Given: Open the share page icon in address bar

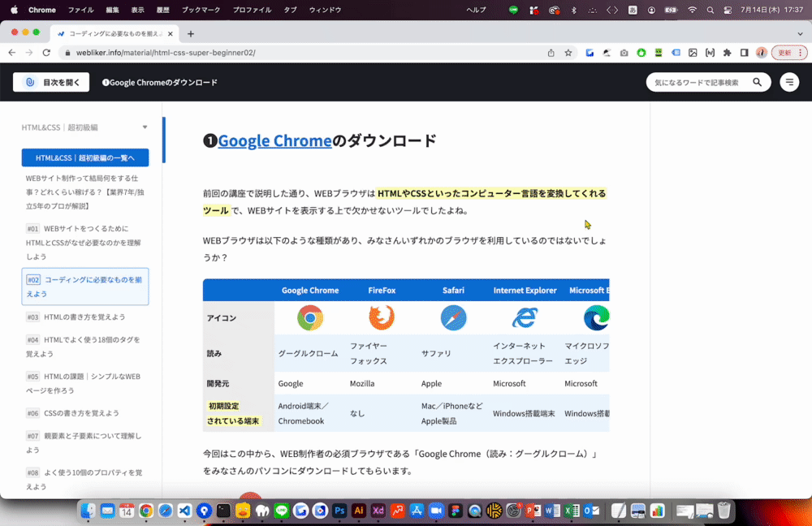Looking at the screenshot, I should click(551, 53).
